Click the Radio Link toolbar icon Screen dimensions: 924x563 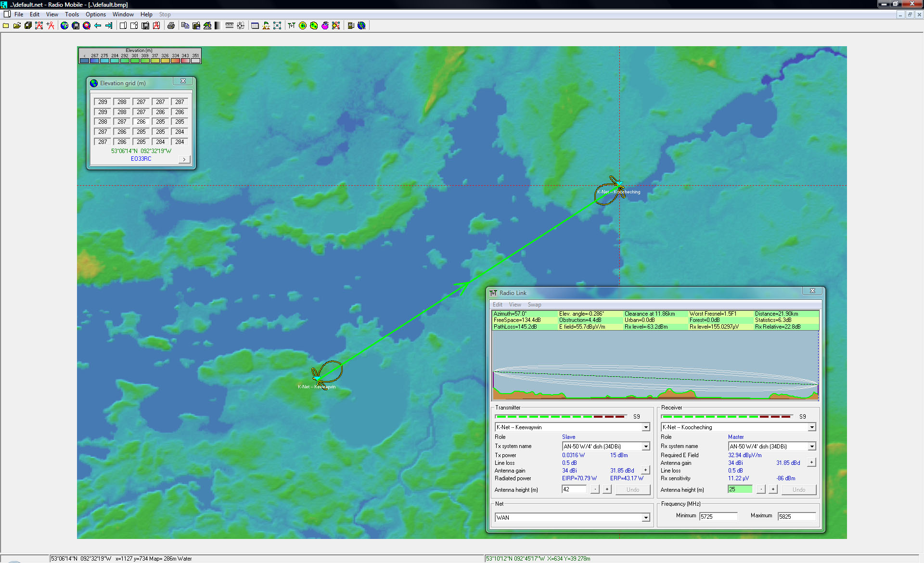click(292, 26)
